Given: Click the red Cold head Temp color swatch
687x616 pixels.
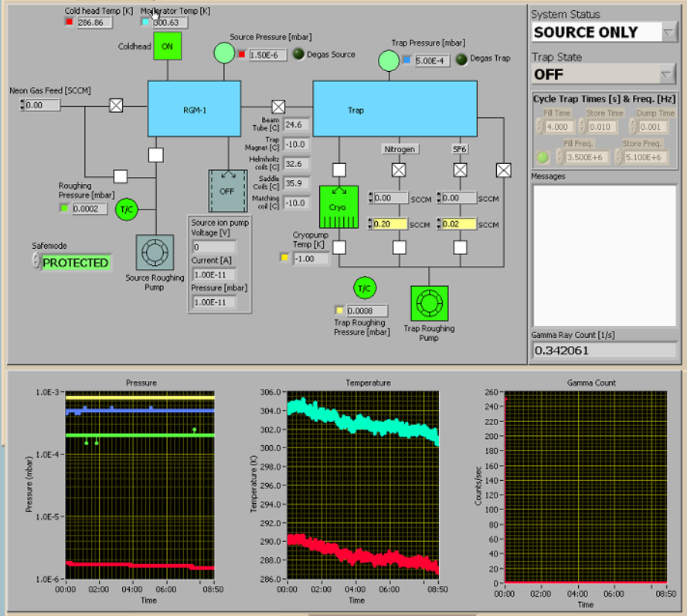Looking at the screenshot, I should point(68,22).
